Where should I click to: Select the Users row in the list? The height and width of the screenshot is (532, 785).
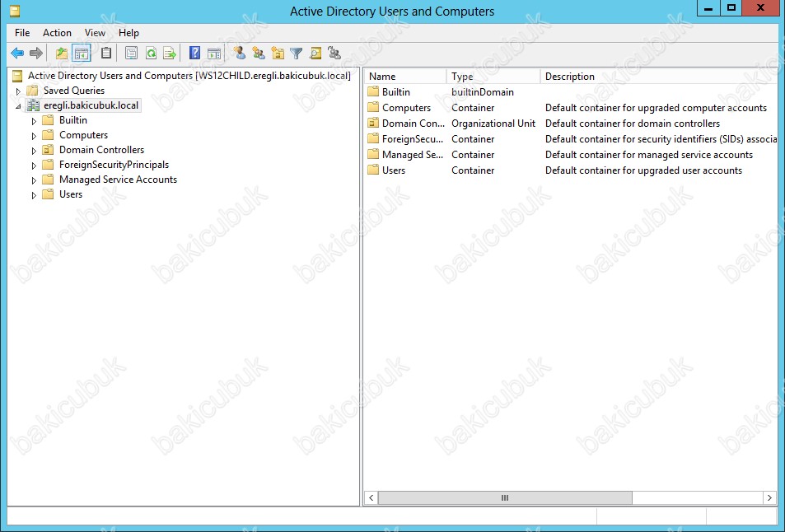pyautogui.click(x=571, y=170)
